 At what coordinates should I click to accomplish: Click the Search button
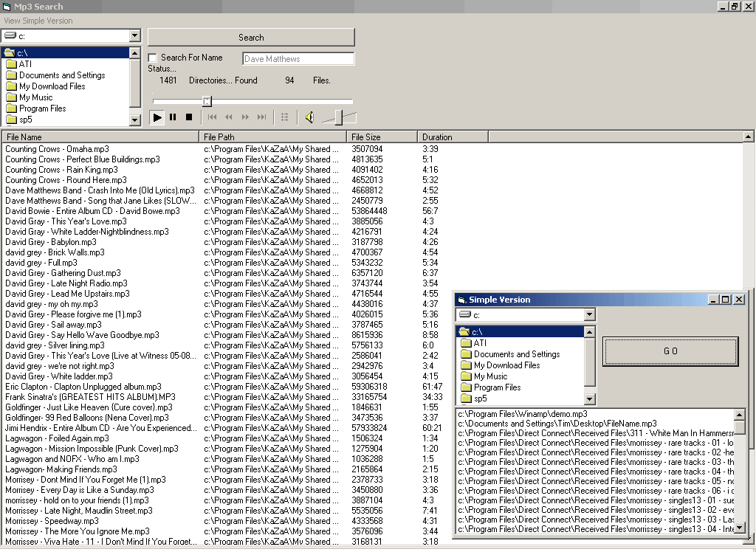(x=251, y=38)
